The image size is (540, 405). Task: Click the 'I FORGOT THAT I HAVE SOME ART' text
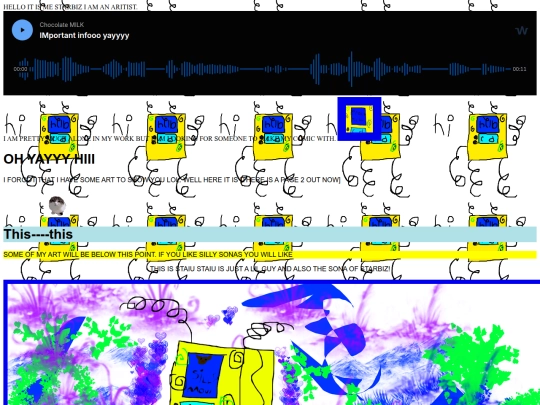click(172, 180)
